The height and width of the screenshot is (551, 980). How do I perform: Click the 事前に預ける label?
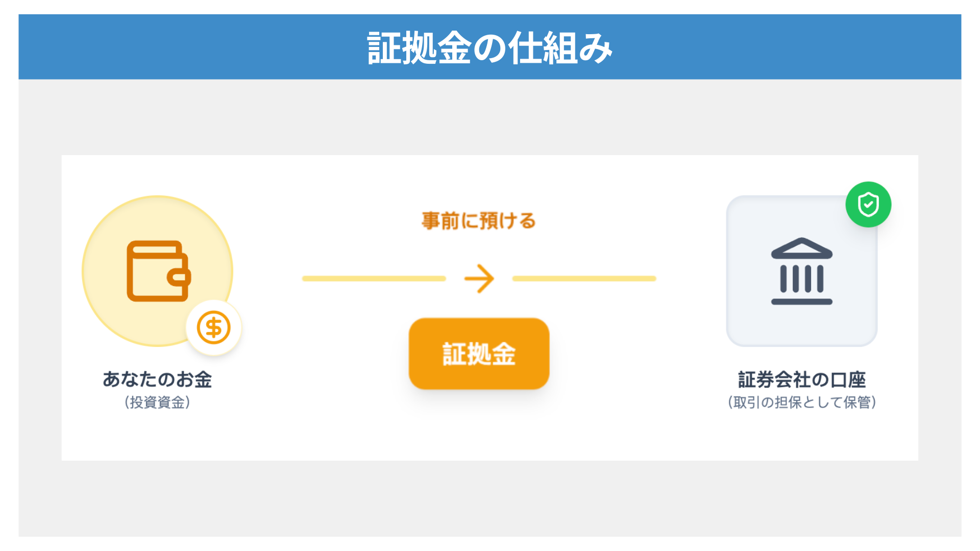[x=479, y=221]
